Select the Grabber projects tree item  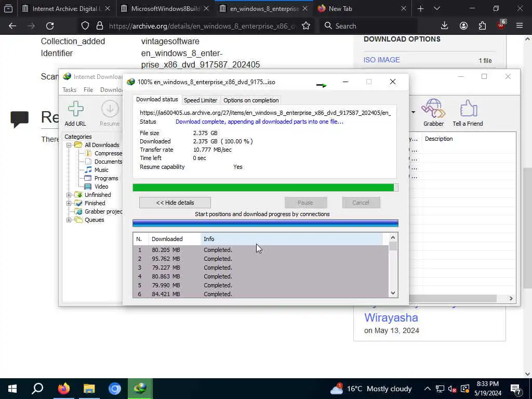[x=103, y=211]
